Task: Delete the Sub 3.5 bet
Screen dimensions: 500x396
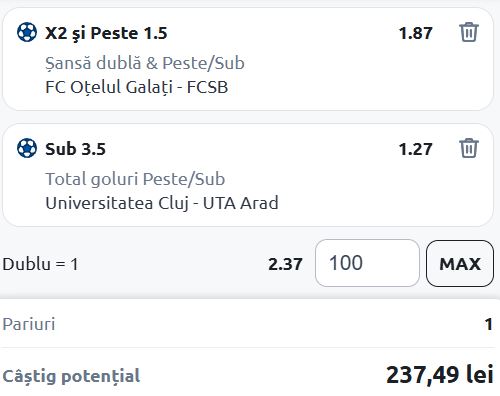Action: (x=469, y=148)
